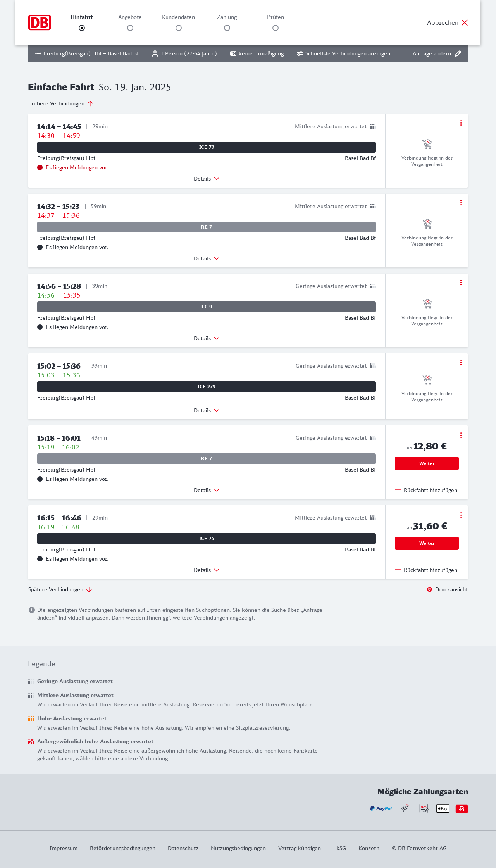Open three-dot menu for ICE 75 connection

coord(461,515)
